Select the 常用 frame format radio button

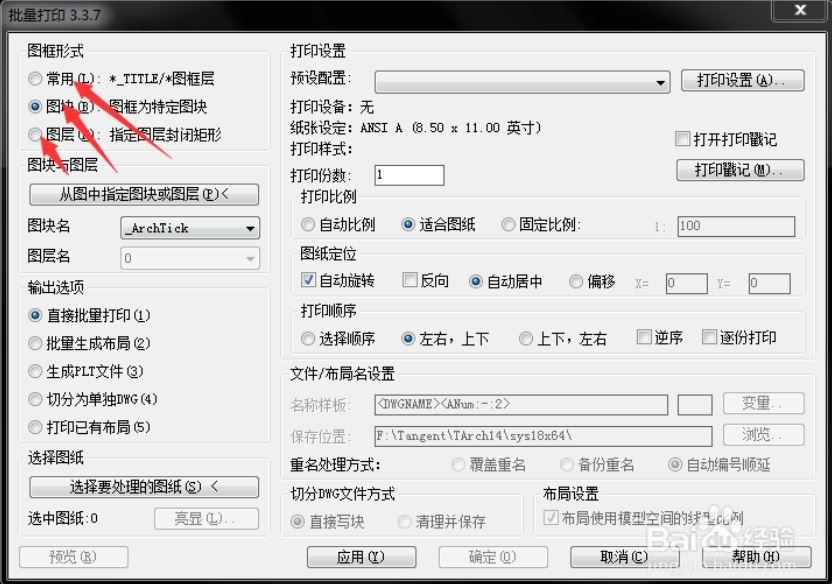35,79
